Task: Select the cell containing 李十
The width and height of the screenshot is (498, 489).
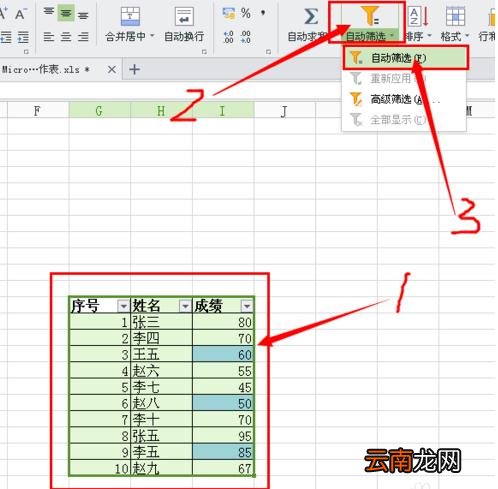Action: [x=161, y=419]
